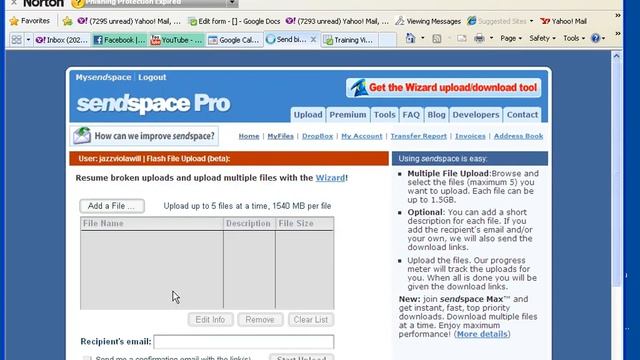
Task: Click the Remove button
Action: pos(260,320)
